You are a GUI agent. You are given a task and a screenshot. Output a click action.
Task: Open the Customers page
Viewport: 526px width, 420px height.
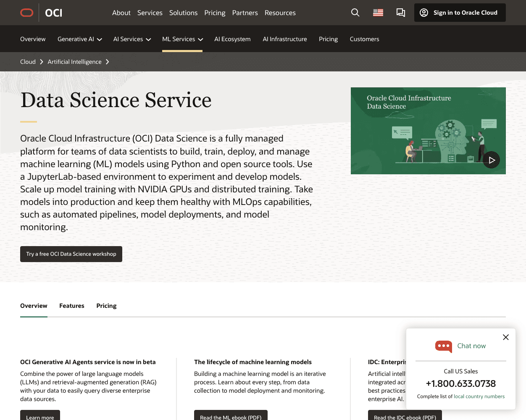(364, 39)
